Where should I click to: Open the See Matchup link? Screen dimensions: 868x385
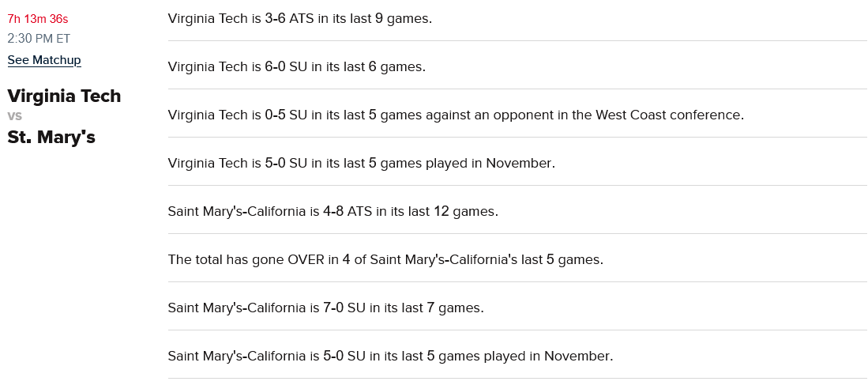tap(44, 60)
